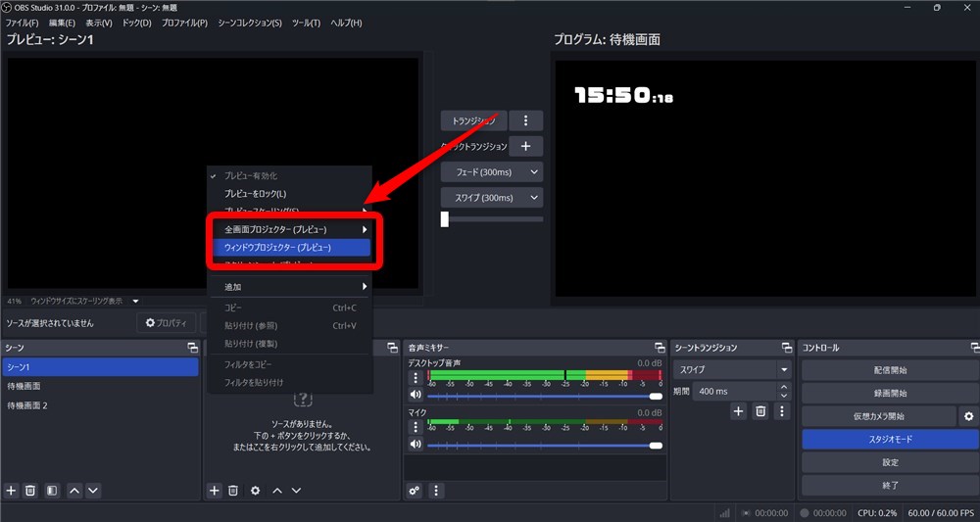Open virtual camera settings gear icon
980x522 pixels.
969,416
